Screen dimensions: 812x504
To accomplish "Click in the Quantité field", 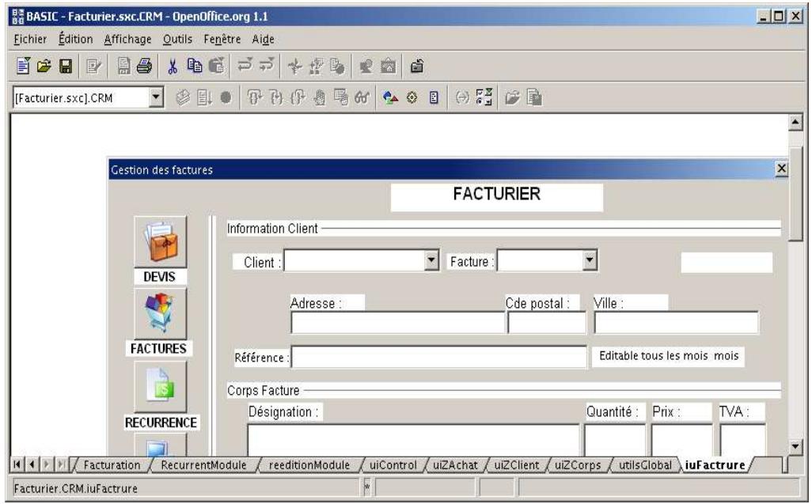I will (615, 440).
